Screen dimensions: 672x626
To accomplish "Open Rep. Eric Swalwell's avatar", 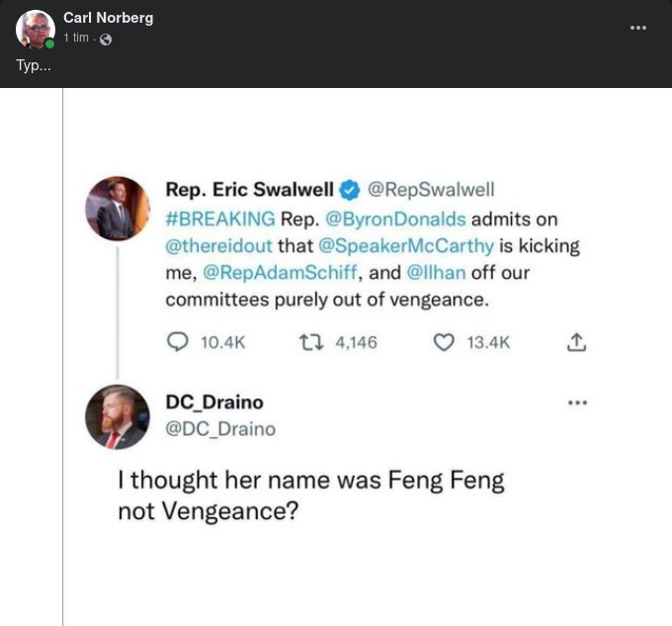I will [117, 209].
